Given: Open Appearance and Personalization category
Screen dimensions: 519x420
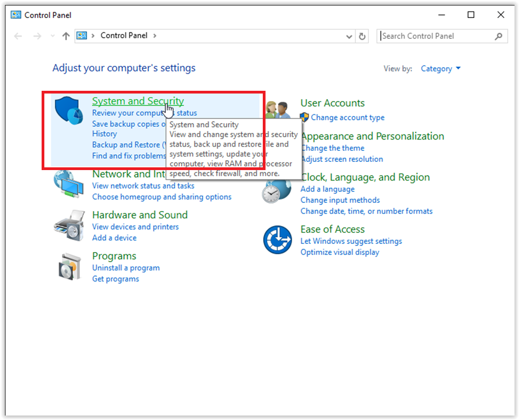Looking at the screenshot, I should tap(373, 136).
